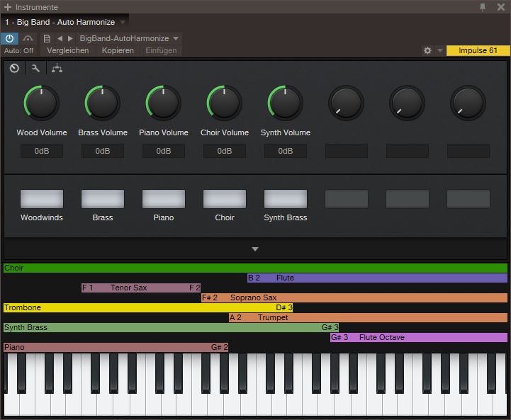Click the Vergleichen button
Screen dimensions: 511x420
68,50
